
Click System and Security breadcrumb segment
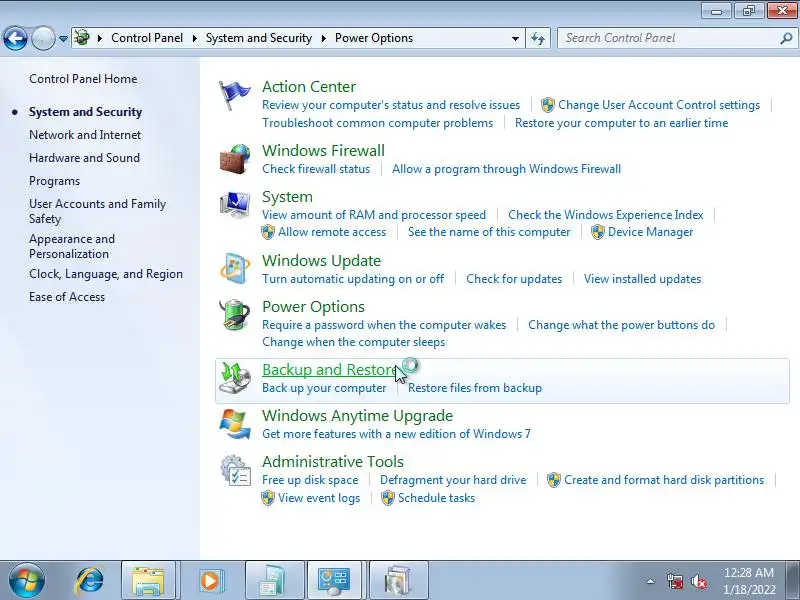(259, 38)
